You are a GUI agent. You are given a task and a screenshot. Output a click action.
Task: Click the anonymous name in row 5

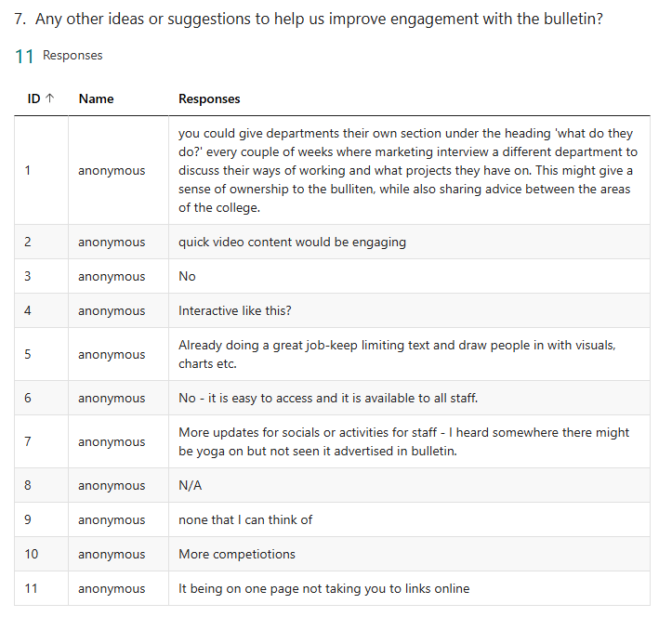pyautogui.click(x=112, y=355)
